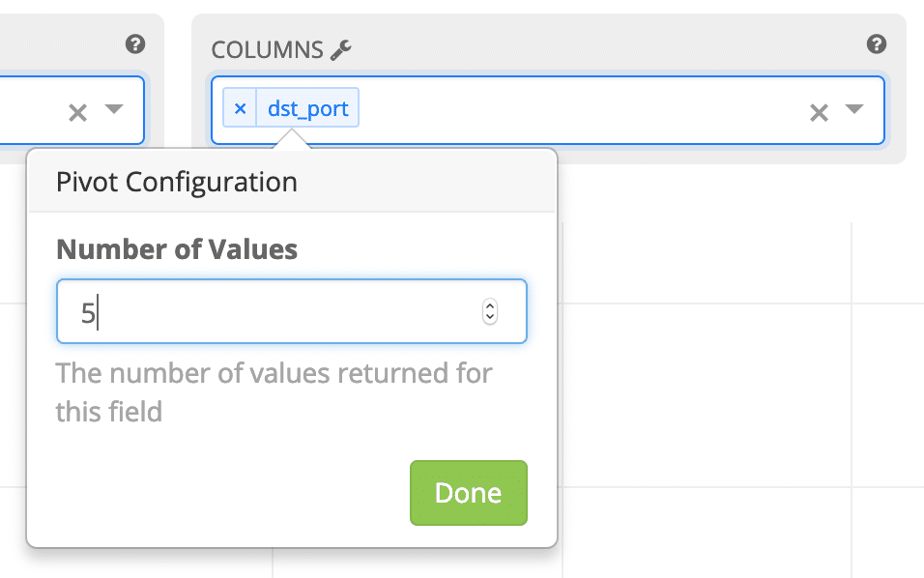Clear all selections in COLUMNS field
The width and height of the screenshot is (924, 578).
point(819,112)
